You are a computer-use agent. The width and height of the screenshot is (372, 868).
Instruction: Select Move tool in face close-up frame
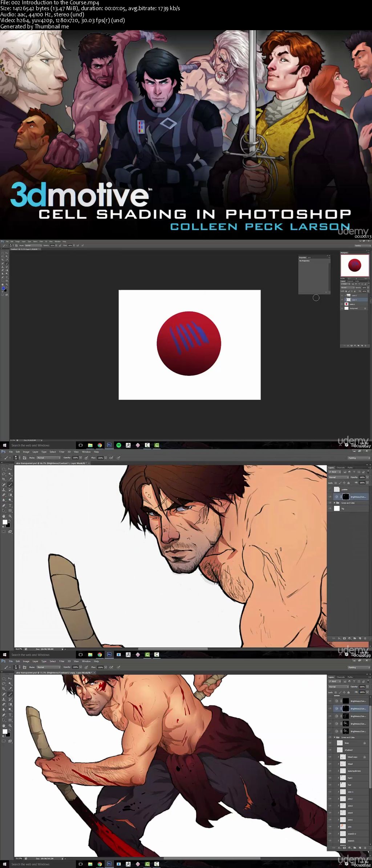pos(10,469)
